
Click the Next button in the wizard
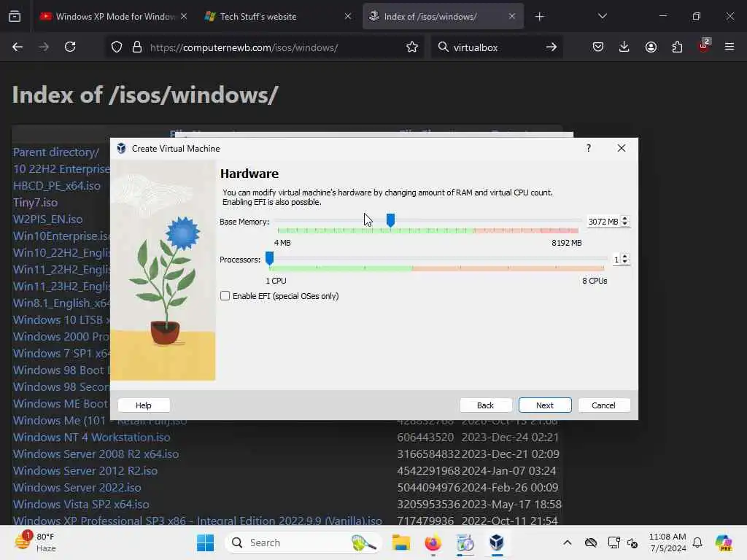(544, 405)
